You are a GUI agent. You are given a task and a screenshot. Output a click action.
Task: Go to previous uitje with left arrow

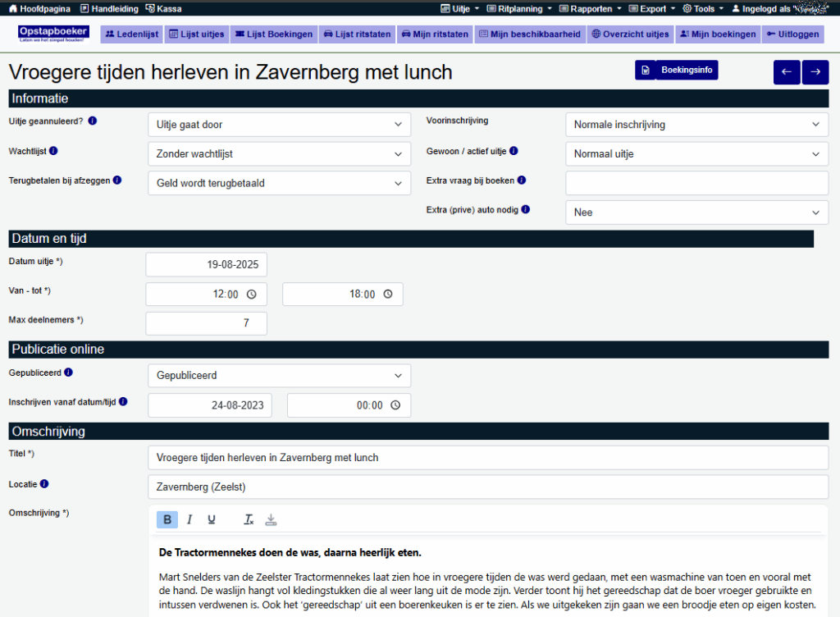pos(787,72)
